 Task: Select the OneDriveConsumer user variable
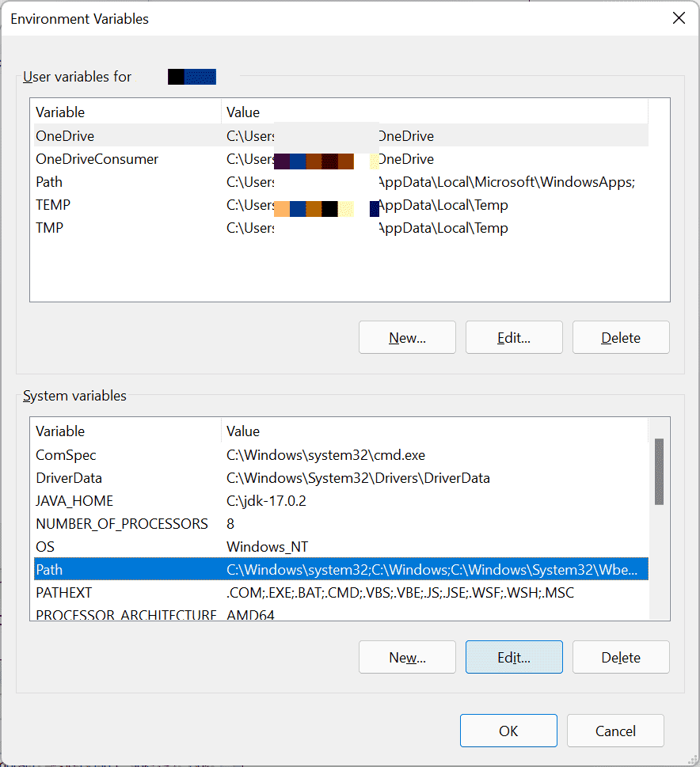[97, 159]
